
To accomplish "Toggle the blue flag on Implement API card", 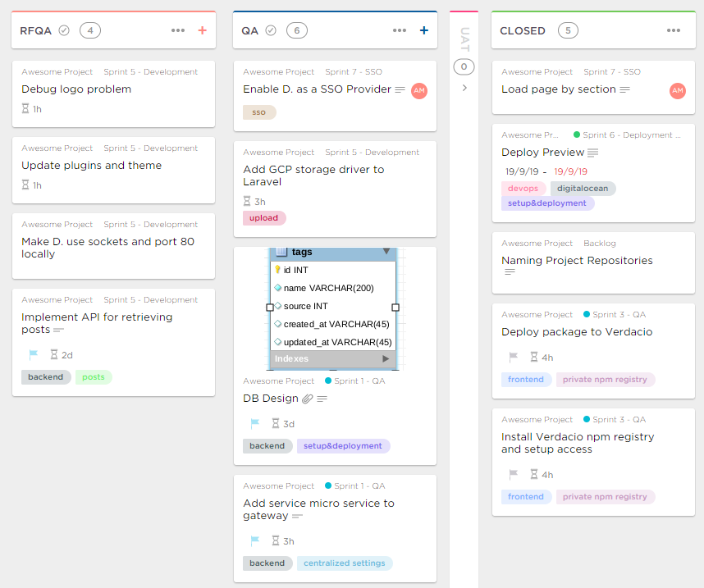I will click(x=34, y=355).
